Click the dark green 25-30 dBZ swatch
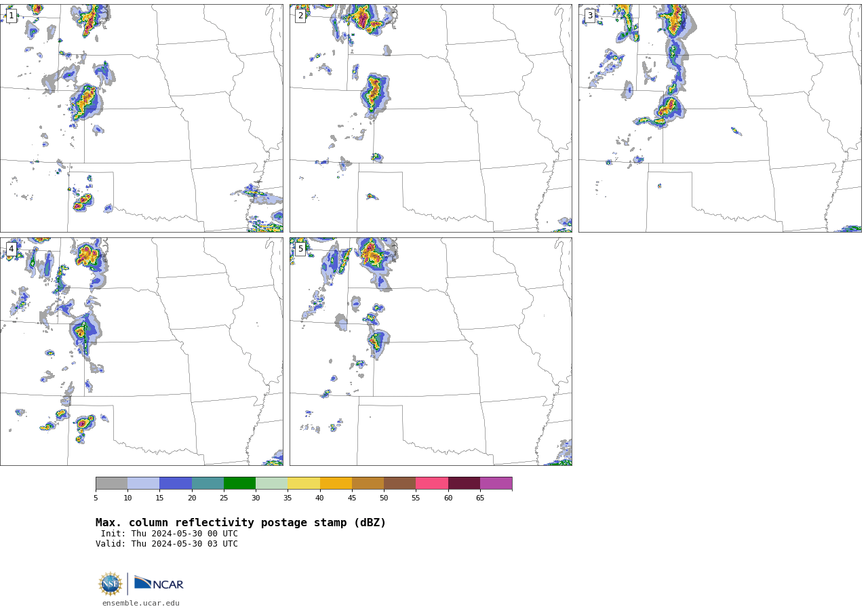The width and height of the screenshot is (868, 611). pyautogui.click(x=239, y=484)
